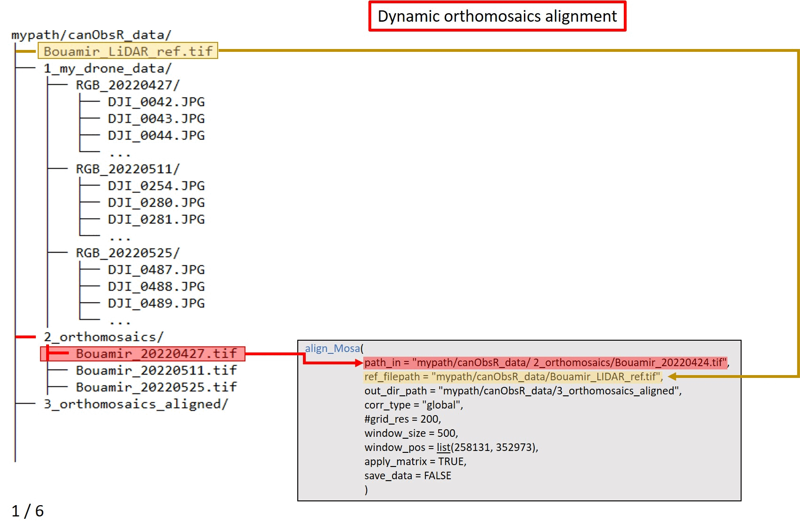This screenshot has height=532, width=800.
Task: Open the RGB_20220427/ folder
Action: click(x=128, y=85)
